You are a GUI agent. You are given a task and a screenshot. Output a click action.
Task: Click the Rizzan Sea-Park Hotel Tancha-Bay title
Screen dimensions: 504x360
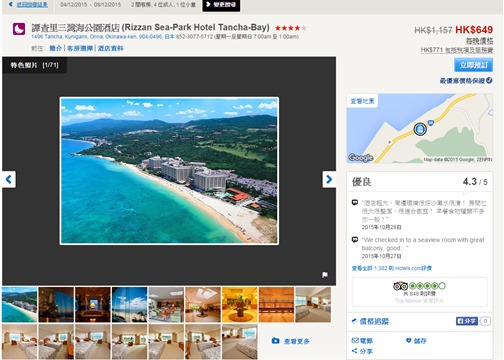tap(150, 27)
